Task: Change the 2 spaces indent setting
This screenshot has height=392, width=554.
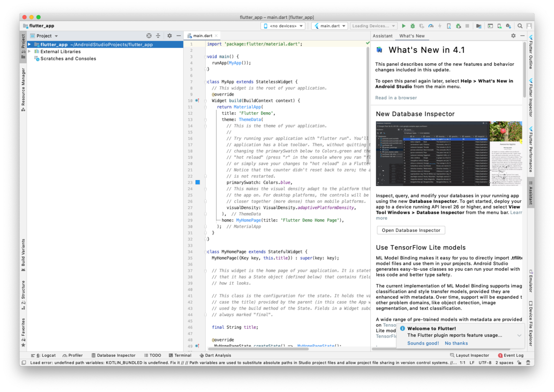Action: click(504, 363)
